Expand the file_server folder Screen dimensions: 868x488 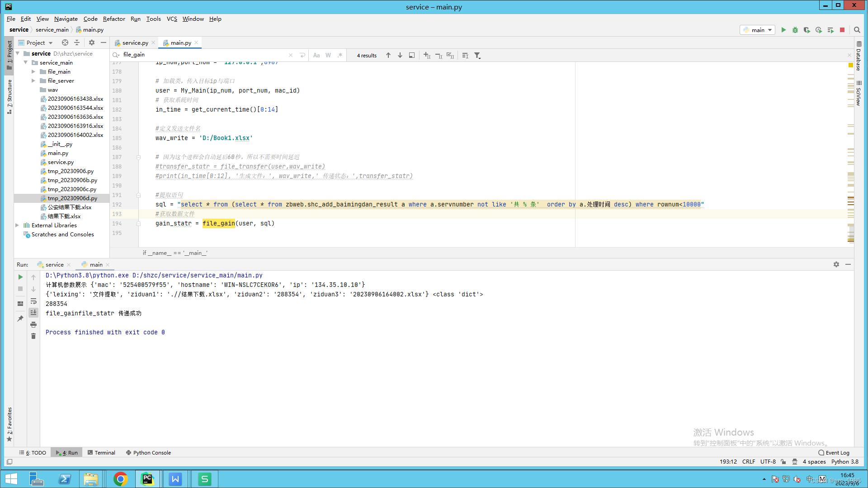click(33, 80)
